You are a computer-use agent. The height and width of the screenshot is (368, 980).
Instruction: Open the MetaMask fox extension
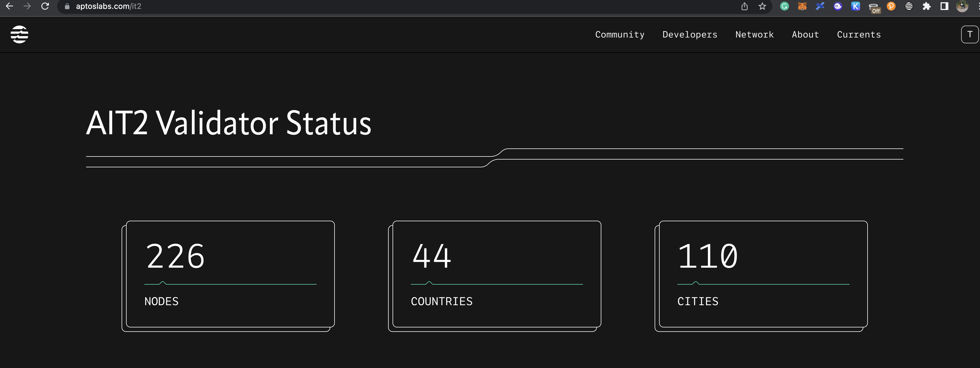point(802,6)
